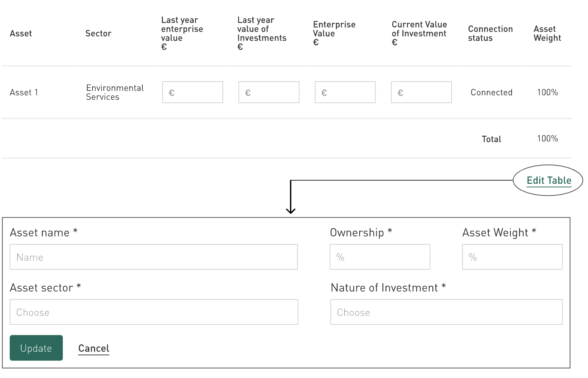Click the Asset column header
This screenshot has height=378, width=588.
point(21,34)
